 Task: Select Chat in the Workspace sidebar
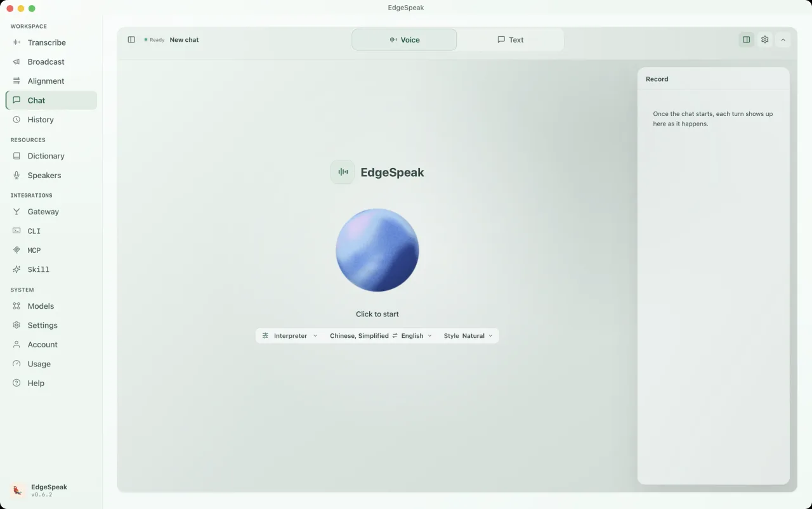click(x=51, y=100)
